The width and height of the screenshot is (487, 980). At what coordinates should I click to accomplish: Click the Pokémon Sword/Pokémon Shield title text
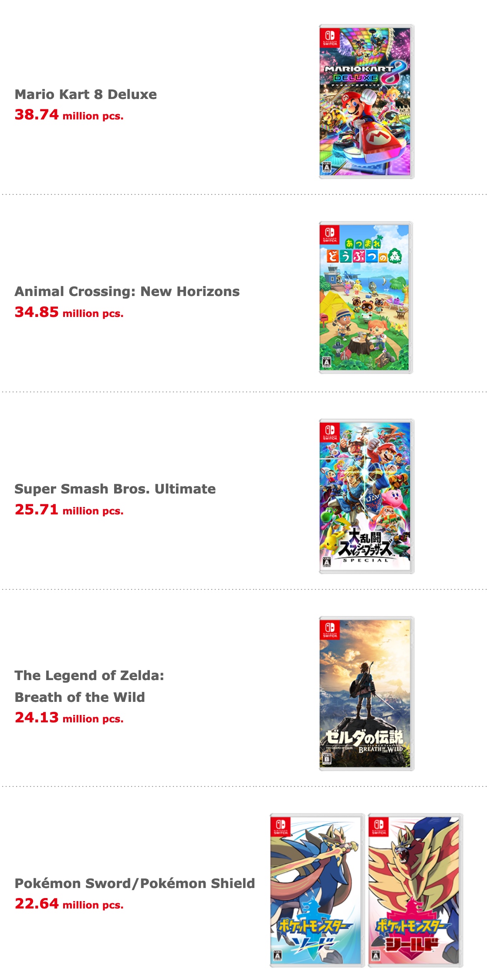(135, 883)
